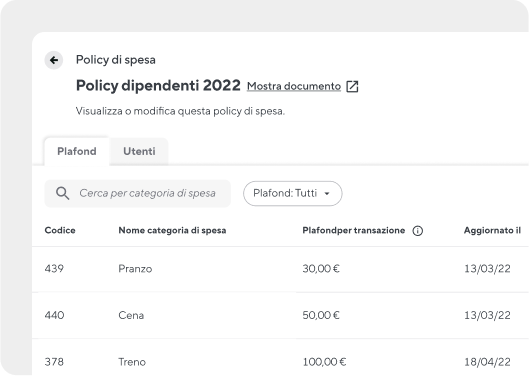Screen dimensions: 529x376
Task: Click code 439 in table
Action: (54, 269)
